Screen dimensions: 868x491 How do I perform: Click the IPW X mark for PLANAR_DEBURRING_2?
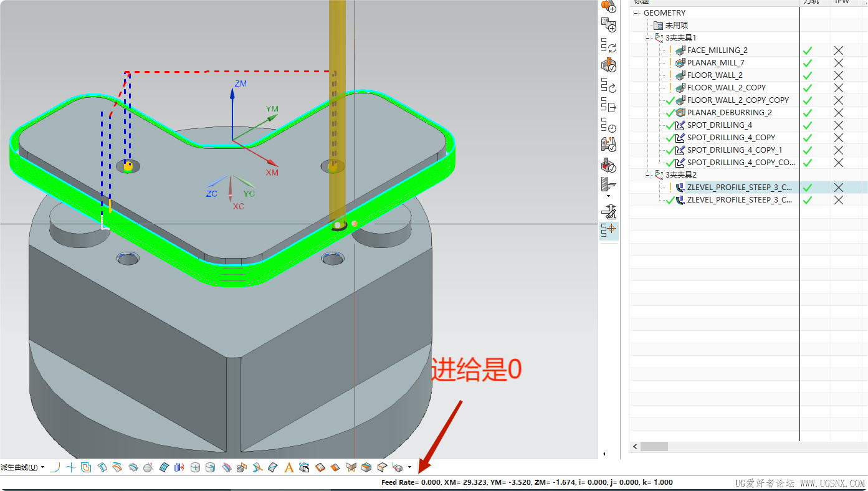point(839,113)
